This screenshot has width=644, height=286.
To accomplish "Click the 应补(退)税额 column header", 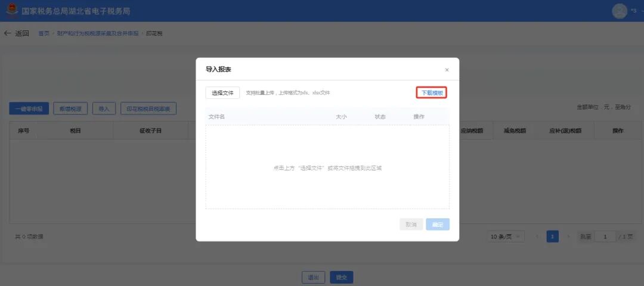I will [565, 131].
